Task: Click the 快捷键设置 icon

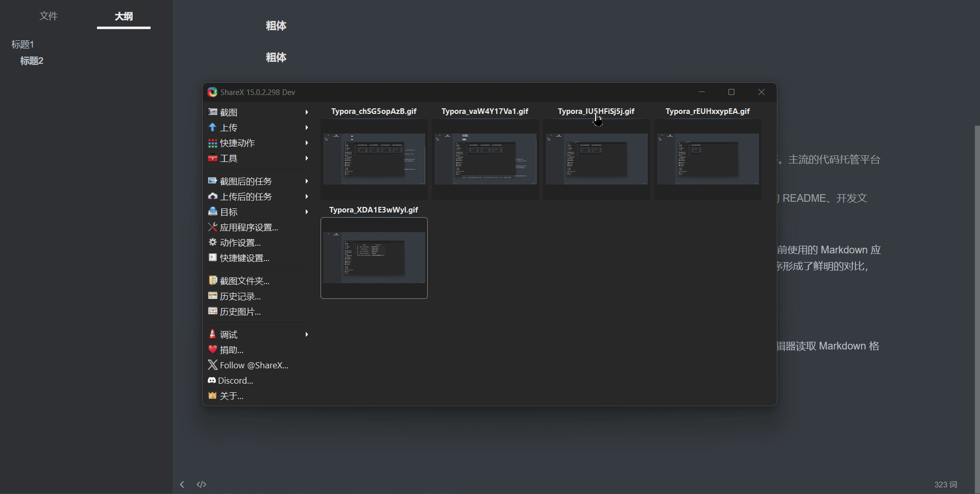Action: point(213,257)
